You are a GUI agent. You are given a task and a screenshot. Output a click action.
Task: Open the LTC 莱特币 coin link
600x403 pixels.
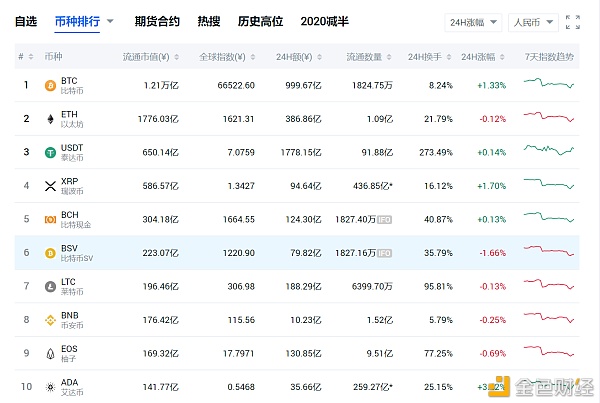tap(72, 286)
